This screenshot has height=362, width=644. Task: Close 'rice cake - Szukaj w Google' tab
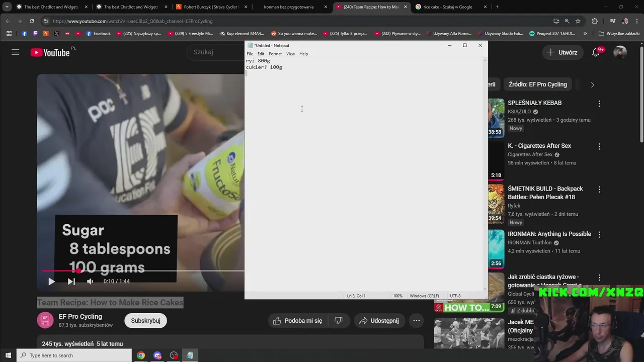(485, 7)
